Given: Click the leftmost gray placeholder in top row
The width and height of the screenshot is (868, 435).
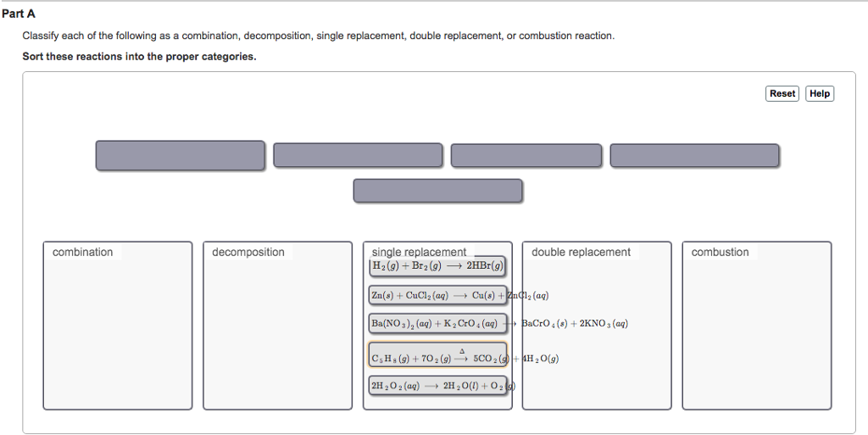Looking at the screenshot, I should 180,155.
